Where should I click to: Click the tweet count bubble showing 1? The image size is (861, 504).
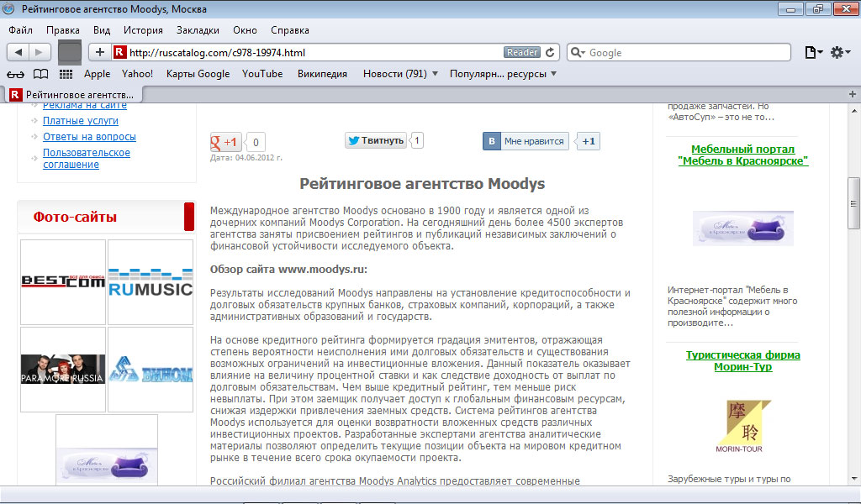417,140
